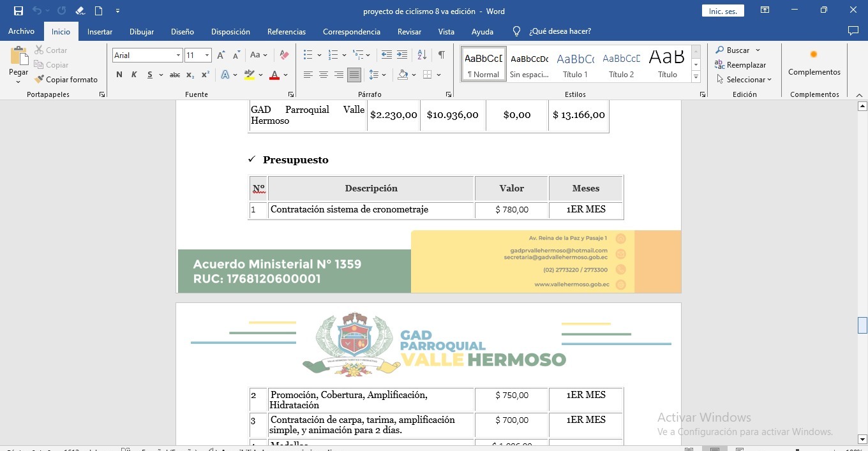
Task: Open the Arial font name dropdown
Action: tap(178, 55)
